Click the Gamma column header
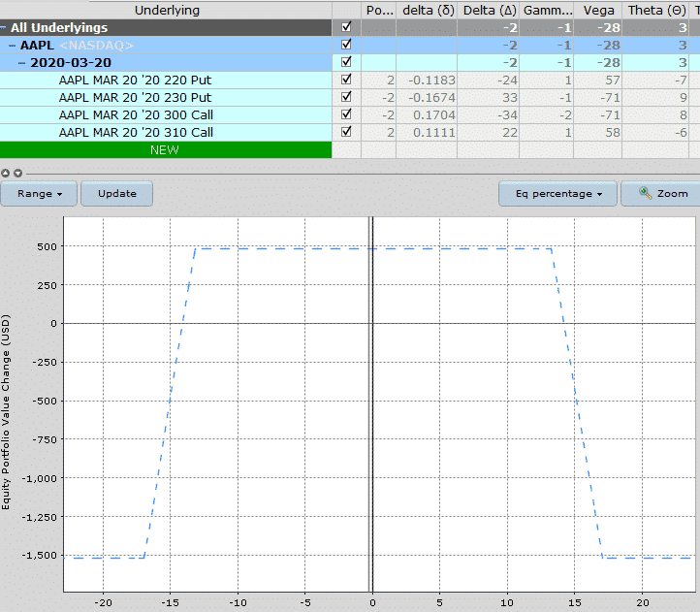The width and height of the screenshot is (700, 612). point(547,11)
